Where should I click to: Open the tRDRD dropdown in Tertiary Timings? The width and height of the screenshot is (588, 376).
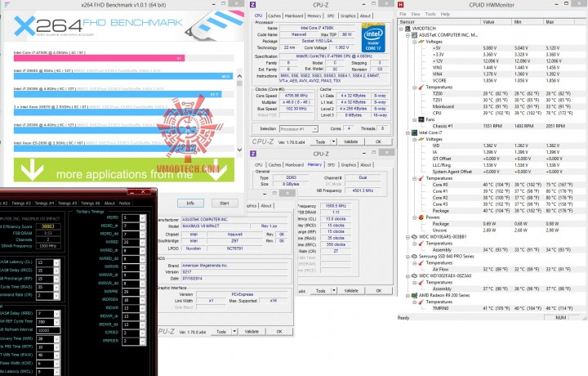(142, 218)
